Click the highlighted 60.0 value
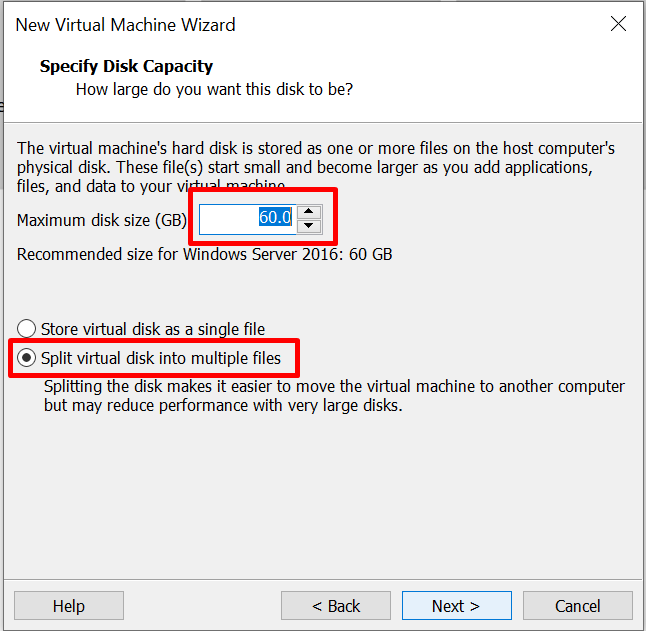This screenshot has height=631, width=646. click(x=274, y=219)
